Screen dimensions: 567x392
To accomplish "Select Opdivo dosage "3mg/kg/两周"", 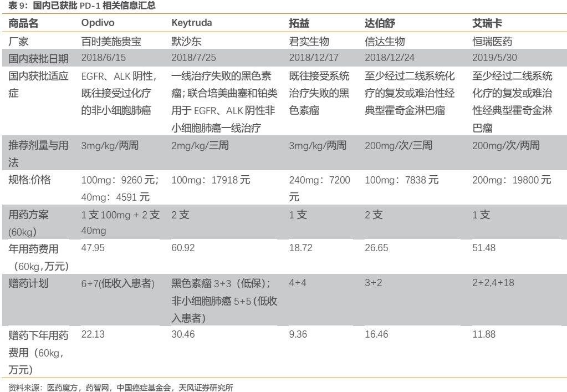I will coord(110,145).
